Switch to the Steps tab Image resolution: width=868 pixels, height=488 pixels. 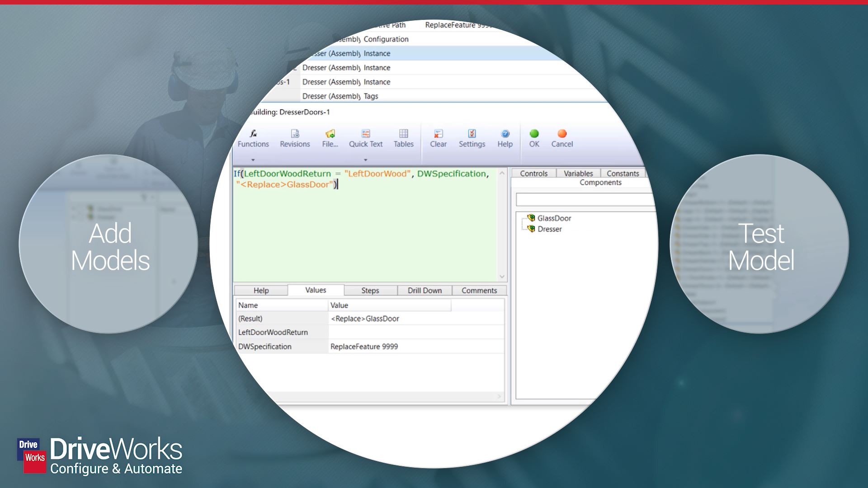(x=370, y=290)
